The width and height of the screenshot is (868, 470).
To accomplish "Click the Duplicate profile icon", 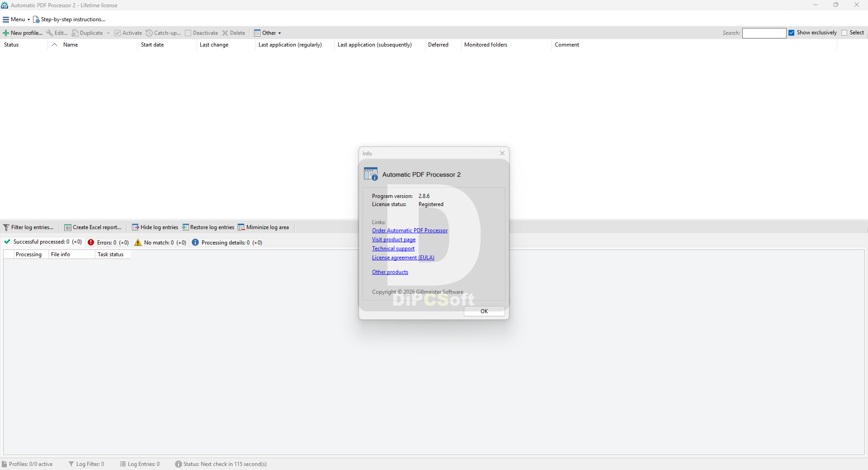I will (75, 33).
